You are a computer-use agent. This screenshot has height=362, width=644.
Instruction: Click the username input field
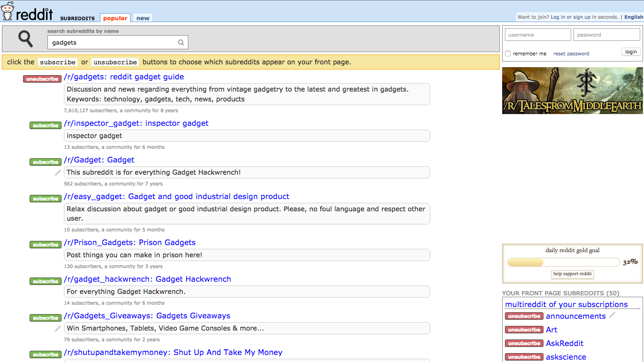538,35
